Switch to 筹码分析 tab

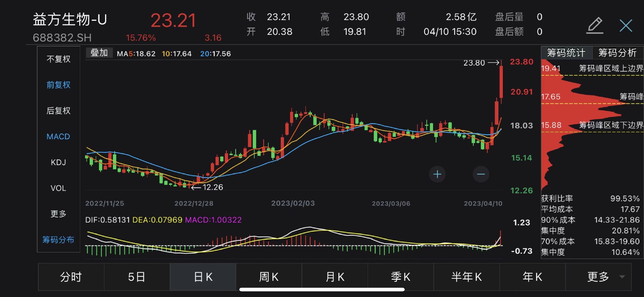click(618, 52)
